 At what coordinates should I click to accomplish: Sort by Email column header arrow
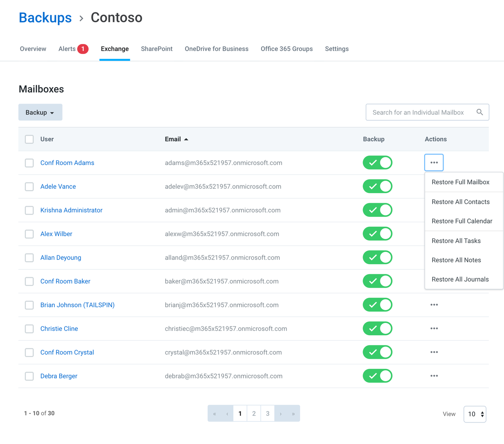coord(186,139)
